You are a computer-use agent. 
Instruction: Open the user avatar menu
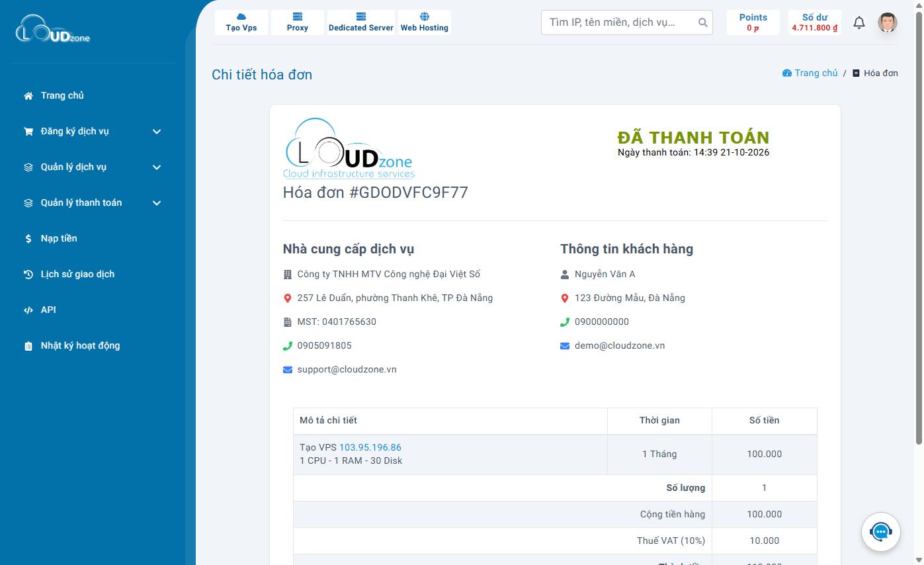(x=888, y=22)
